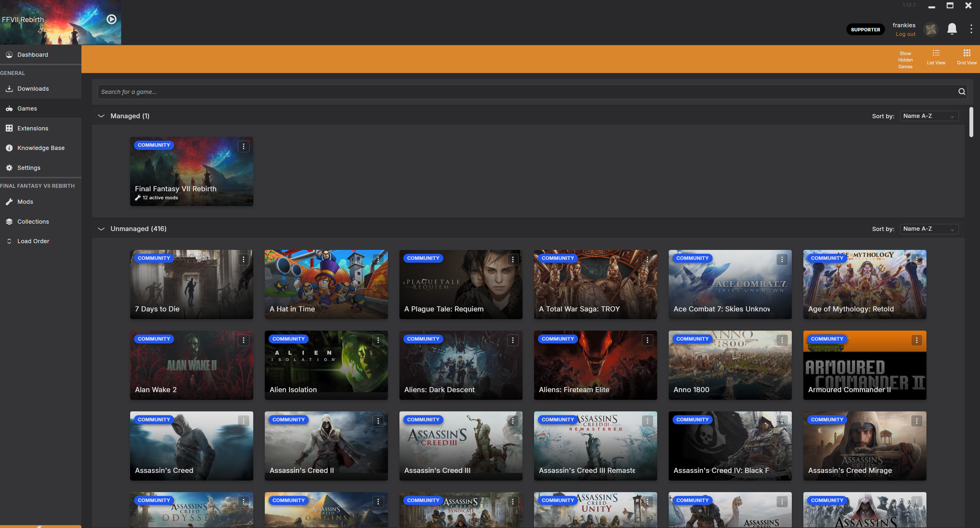Open Collections in the sidebar

point(41,222)
